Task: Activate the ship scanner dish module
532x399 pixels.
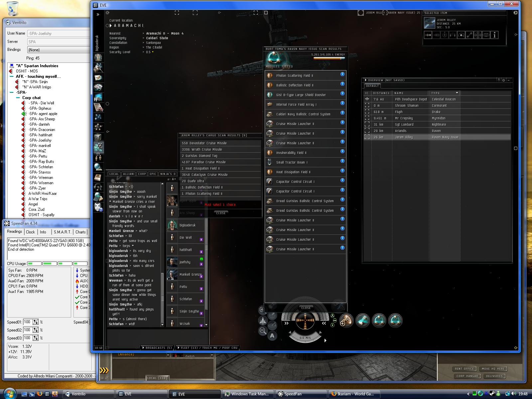Action: click(x=346, y=321)
